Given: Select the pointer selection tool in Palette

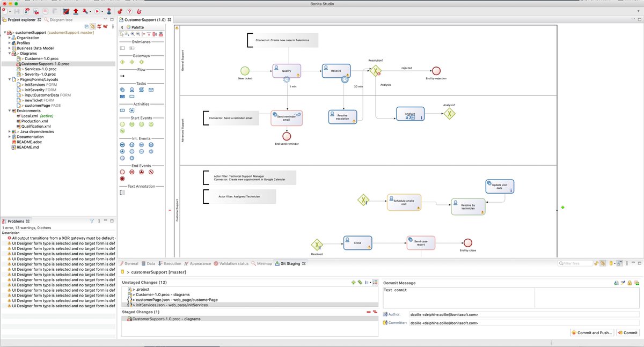Looking at the screenshot, I should 122,33.
